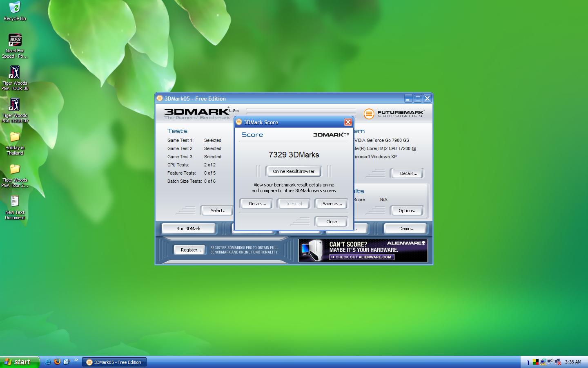Open Tiger Woods PGA TOUR 07 shortcut

[x=15, y=110]
